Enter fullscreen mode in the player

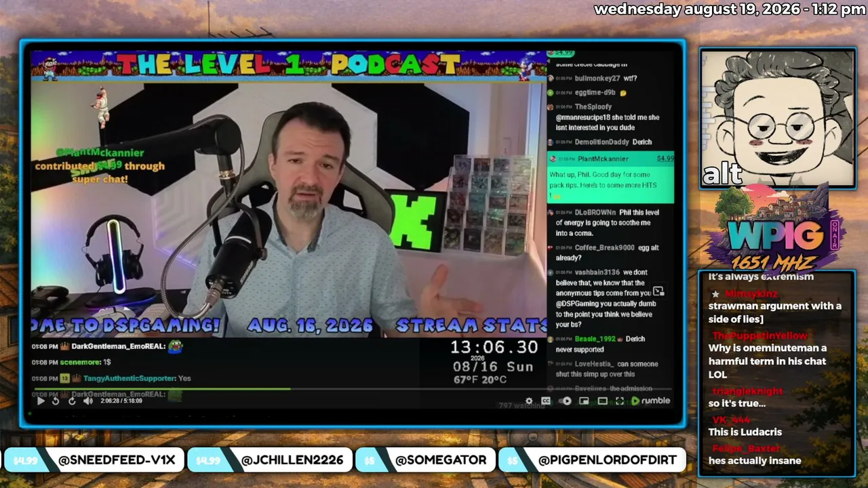tap(620, 401)
